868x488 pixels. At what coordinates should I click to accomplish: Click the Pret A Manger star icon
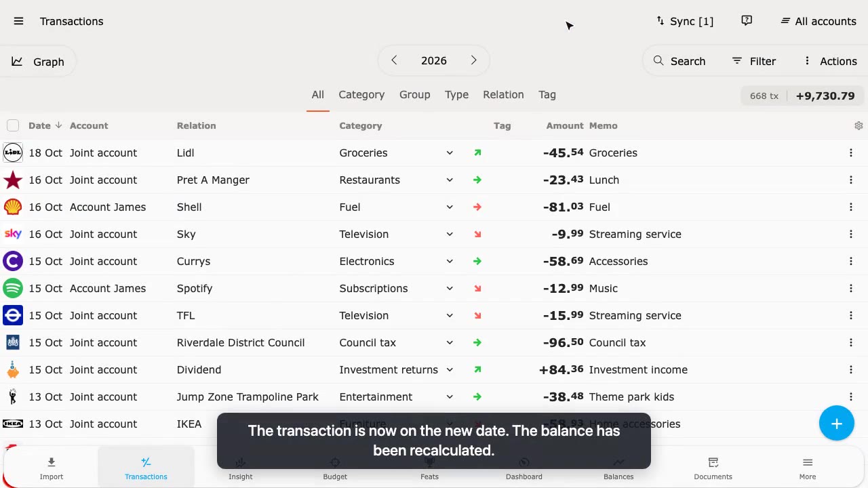click(x=13, y=180)
